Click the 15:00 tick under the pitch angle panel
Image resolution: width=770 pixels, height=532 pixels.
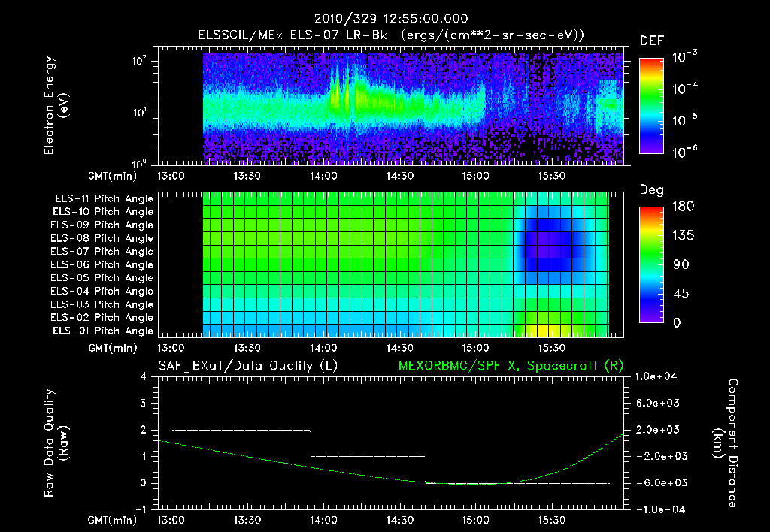(x=476, y=348)
